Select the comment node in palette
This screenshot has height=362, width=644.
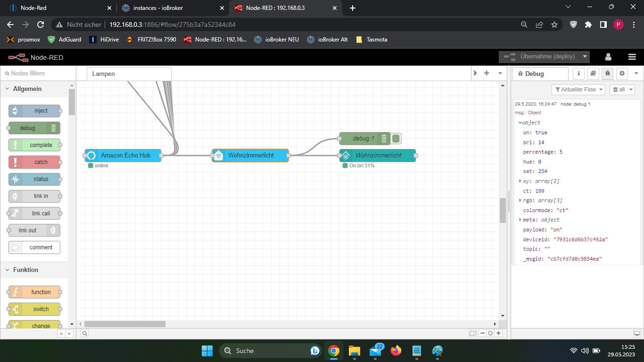tap(34, 247)
